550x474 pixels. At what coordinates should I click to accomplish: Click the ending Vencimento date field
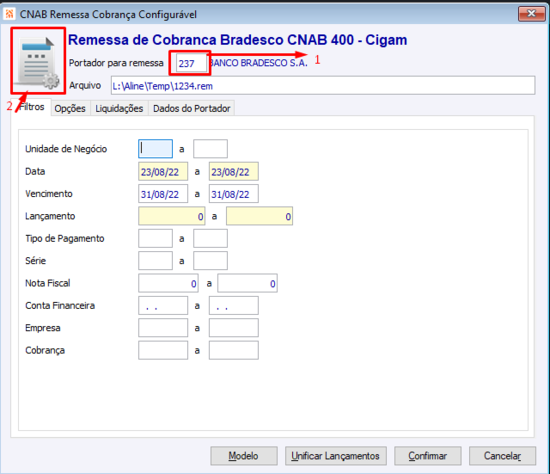pyautogui.click(x=234, y=194)
